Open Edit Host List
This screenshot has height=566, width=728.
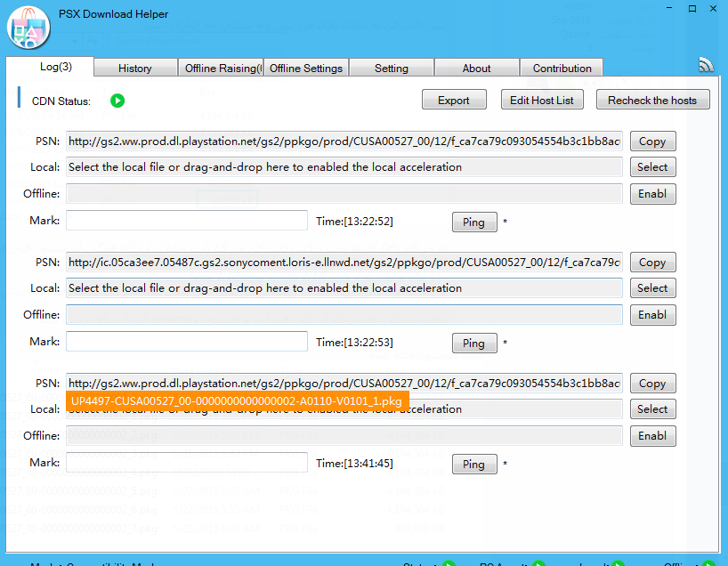[541, 101]
